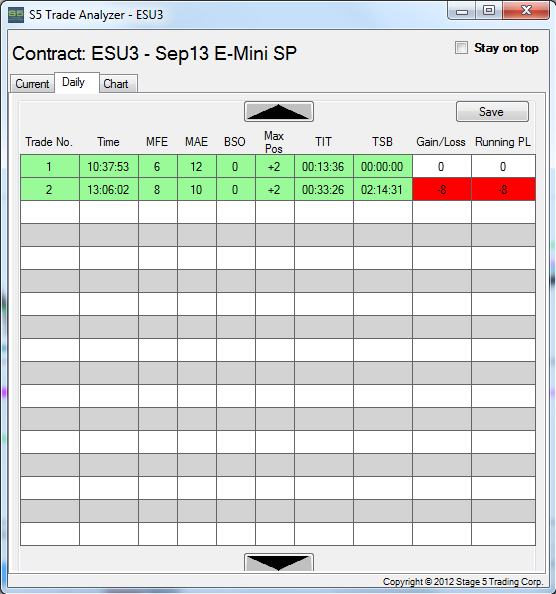Click the time cell 13:06:02
Image resolution: width=556 pixels, height=594 pixels.
pos(109,189)
